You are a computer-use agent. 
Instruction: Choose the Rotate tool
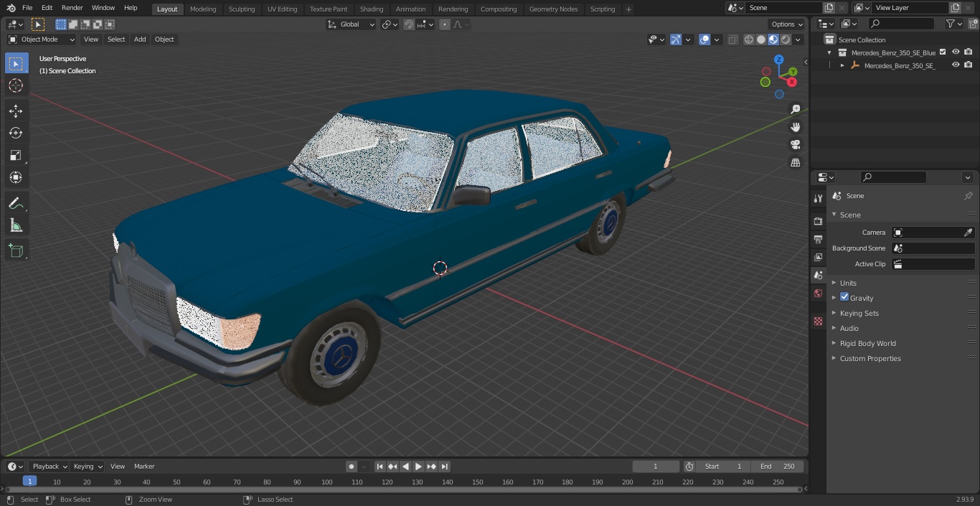16,133
